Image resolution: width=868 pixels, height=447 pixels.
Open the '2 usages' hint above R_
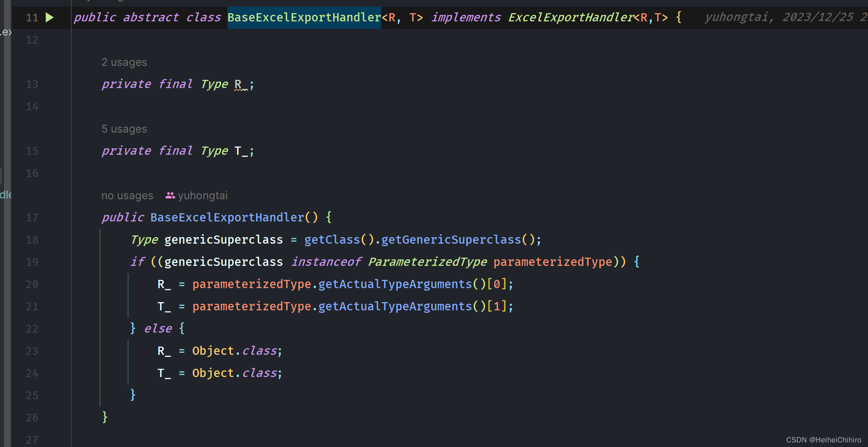[x=124, y=62]
